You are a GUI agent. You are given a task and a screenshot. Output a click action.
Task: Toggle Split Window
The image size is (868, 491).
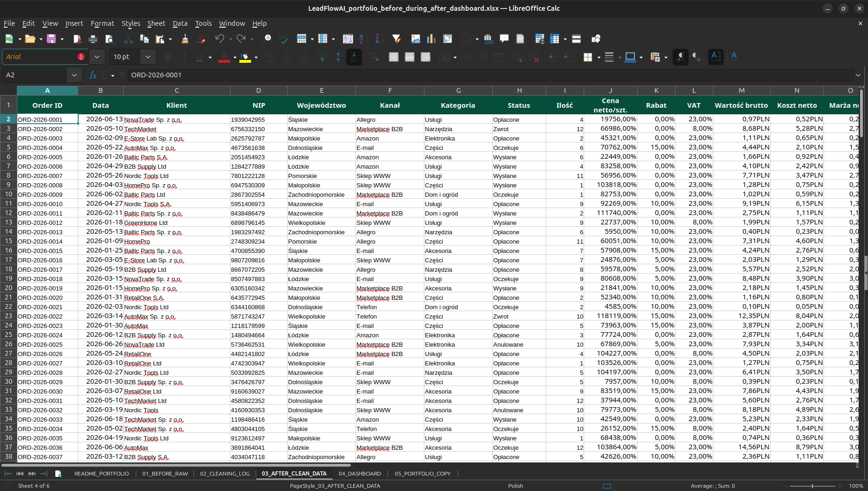coord(577,39)
